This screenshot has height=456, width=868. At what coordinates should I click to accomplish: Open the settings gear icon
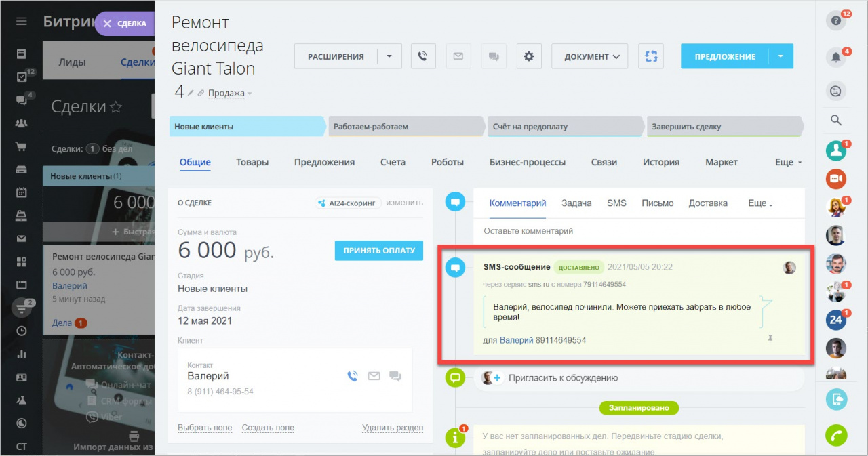pyautogui.click(x=528, y=56)
